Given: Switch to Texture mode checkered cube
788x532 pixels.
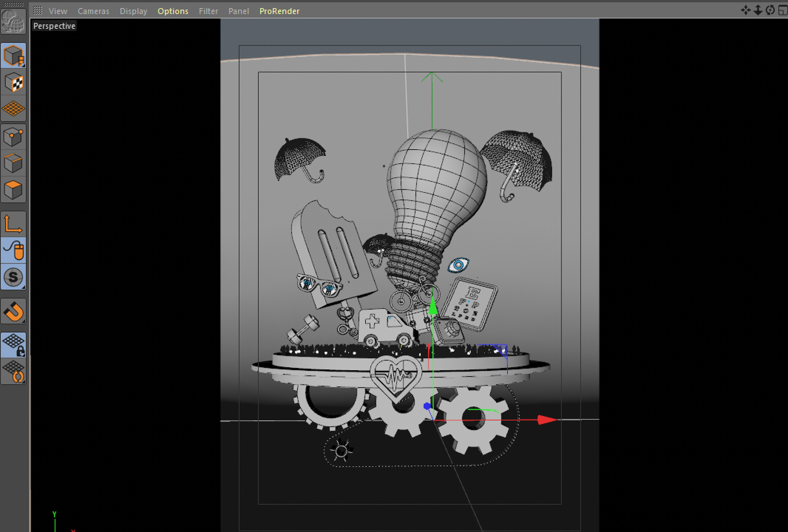Looking at the screenshot, I should pos(13,82).
